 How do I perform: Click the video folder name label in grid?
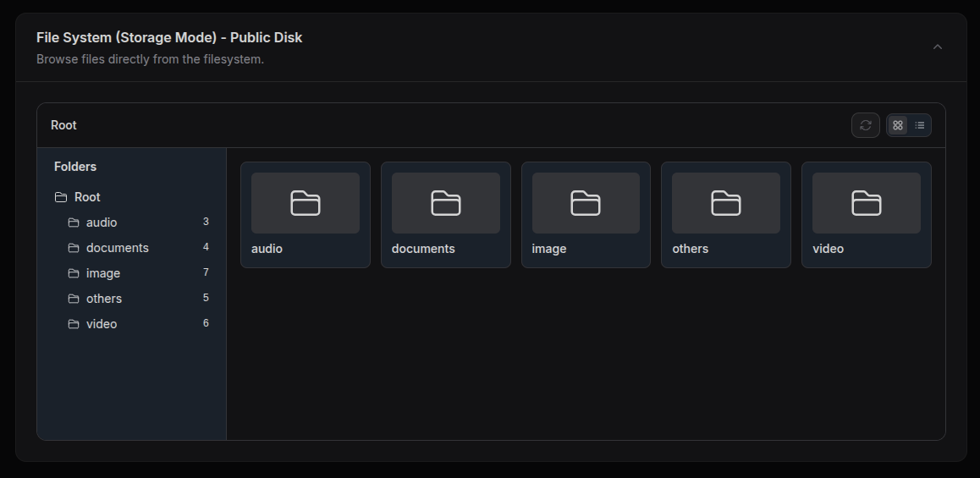point(828,249)
